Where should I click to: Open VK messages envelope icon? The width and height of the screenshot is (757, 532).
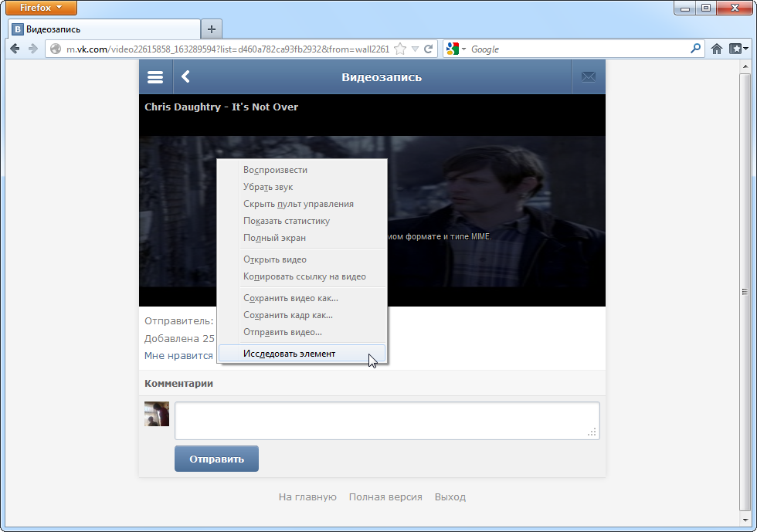pos(588,77)
